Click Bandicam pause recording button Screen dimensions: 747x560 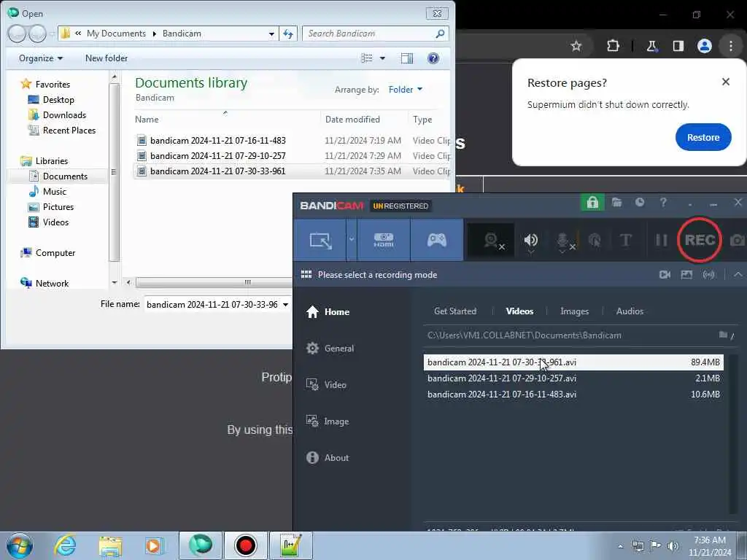661,240
